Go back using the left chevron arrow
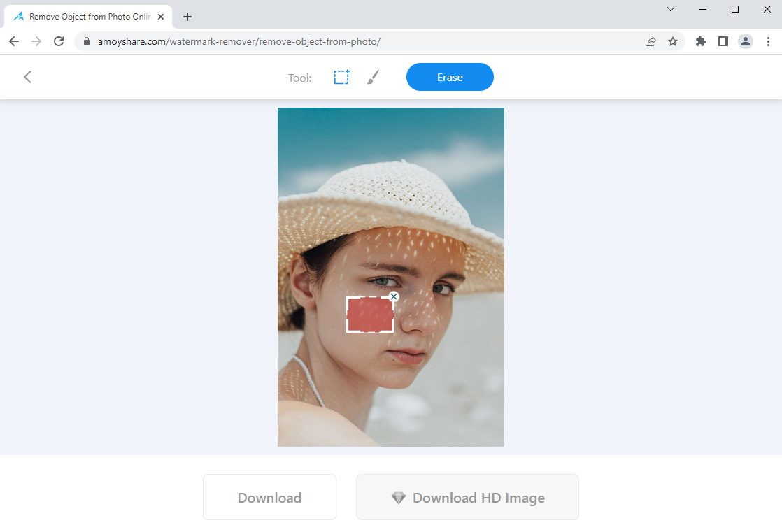The height and width of the screenshot is (532, 782). 28,77
